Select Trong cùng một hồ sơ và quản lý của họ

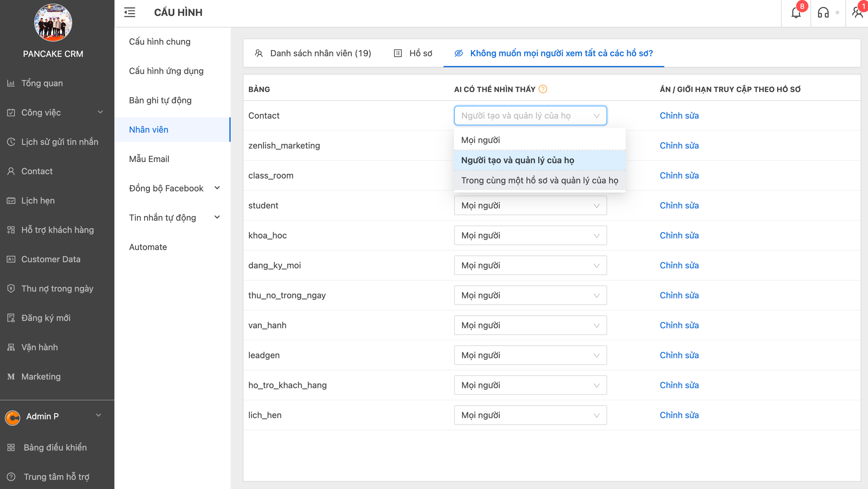click(539, 180)
